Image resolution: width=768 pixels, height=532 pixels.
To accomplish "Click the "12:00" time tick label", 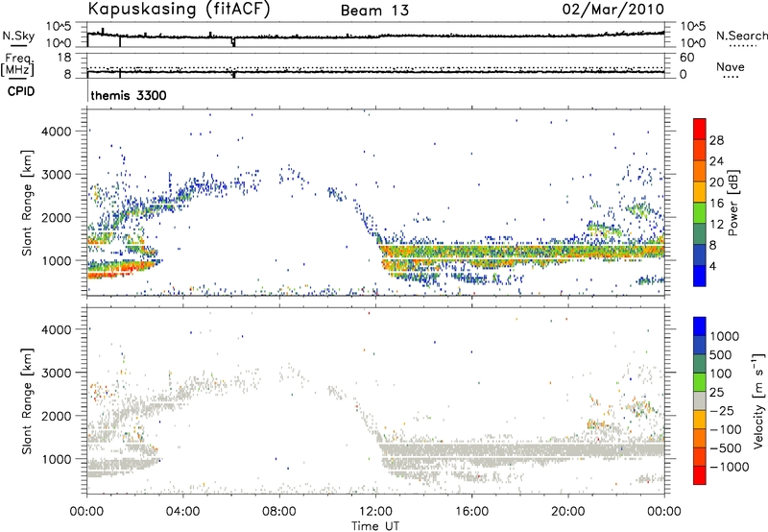I will click(375, 512).
